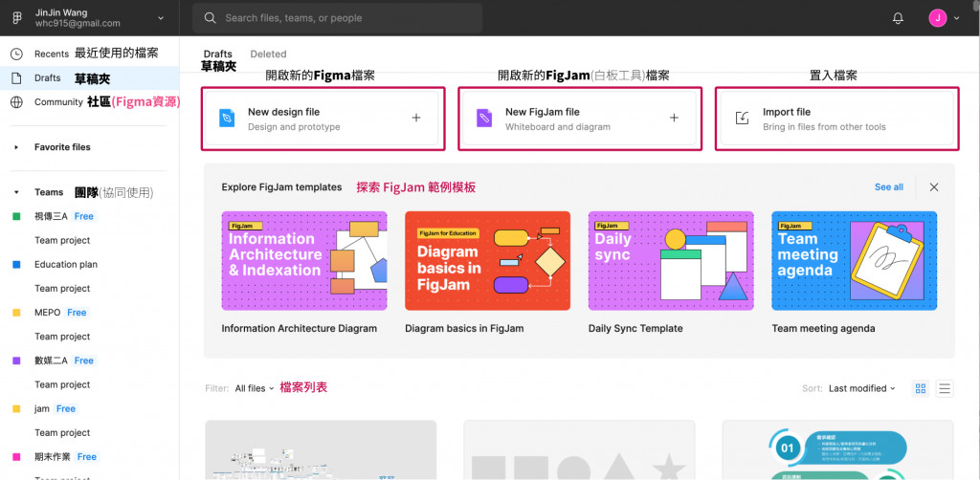Expand the Favorite files section
The height and width of the screenshot is (480, 980).
[x=17, y=147]
